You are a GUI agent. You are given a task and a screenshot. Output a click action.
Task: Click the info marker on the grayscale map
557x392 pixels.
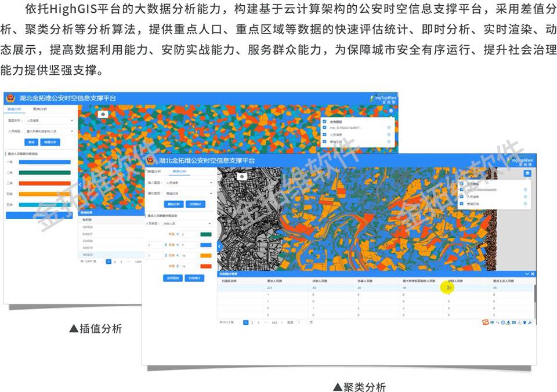point(242,176)
